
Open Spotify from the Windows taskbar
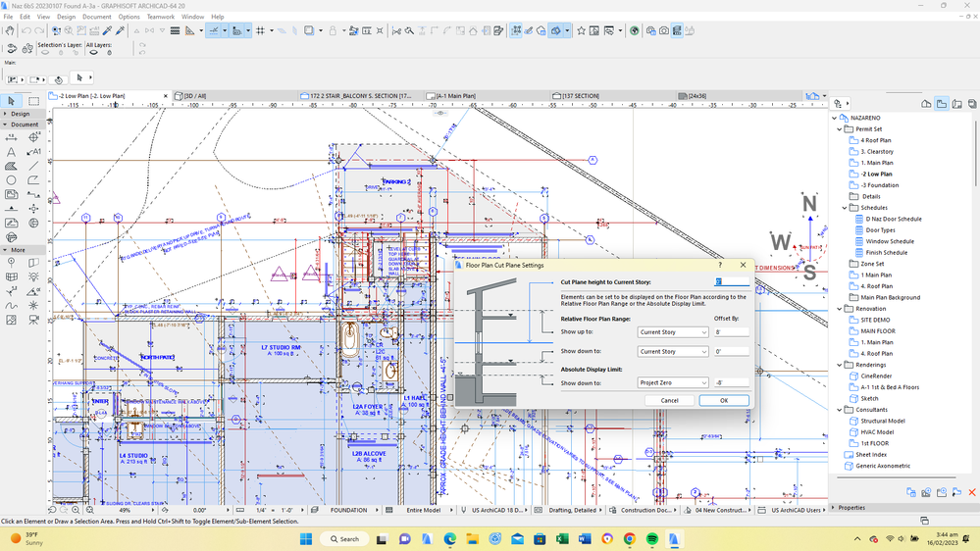tap(652, 539)
